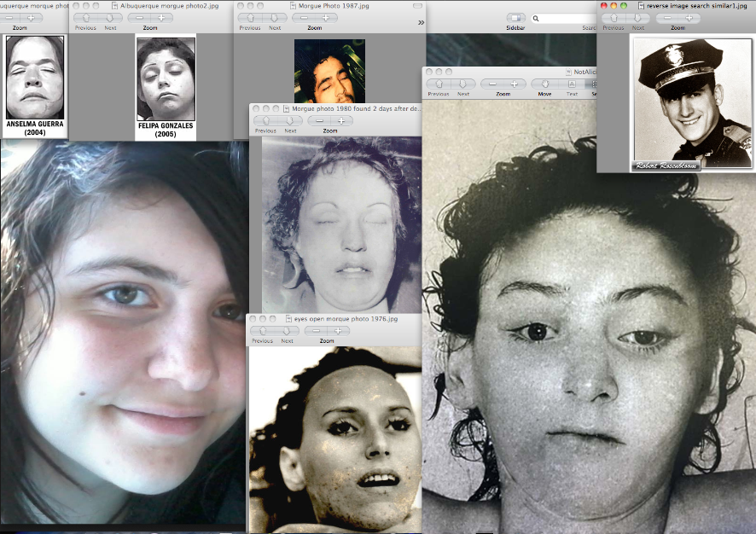Click the title text Morgue Photo 1987.jpg
Screen dimensions: 756x534
pos(334,6)
